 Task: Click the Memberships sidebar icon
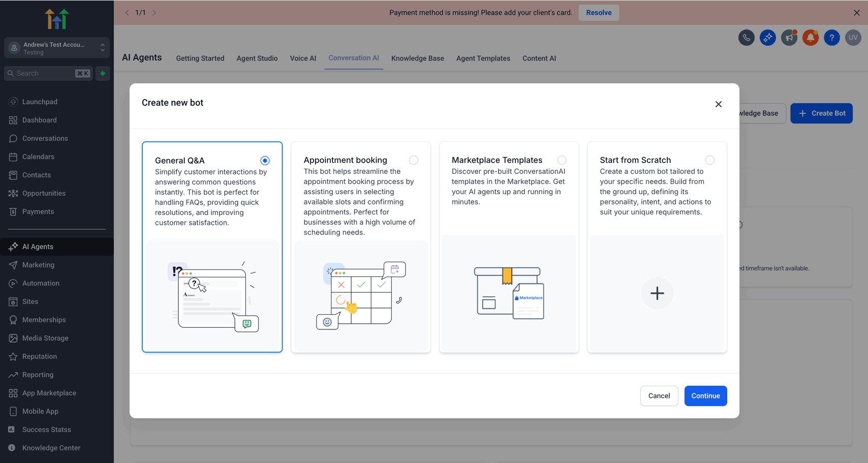13,320
